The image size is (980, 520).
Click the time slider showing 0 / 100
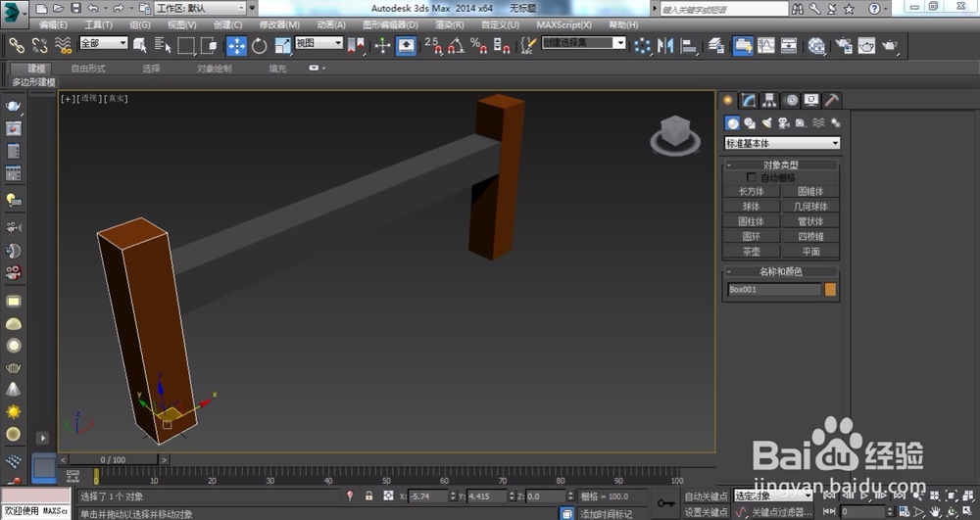point(113,459)
